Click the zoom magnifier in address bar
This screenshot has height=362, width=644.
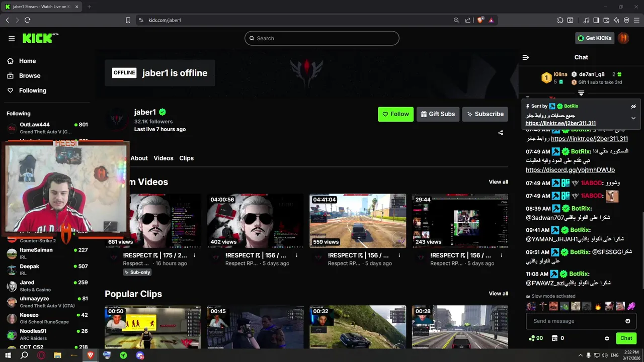456,20
